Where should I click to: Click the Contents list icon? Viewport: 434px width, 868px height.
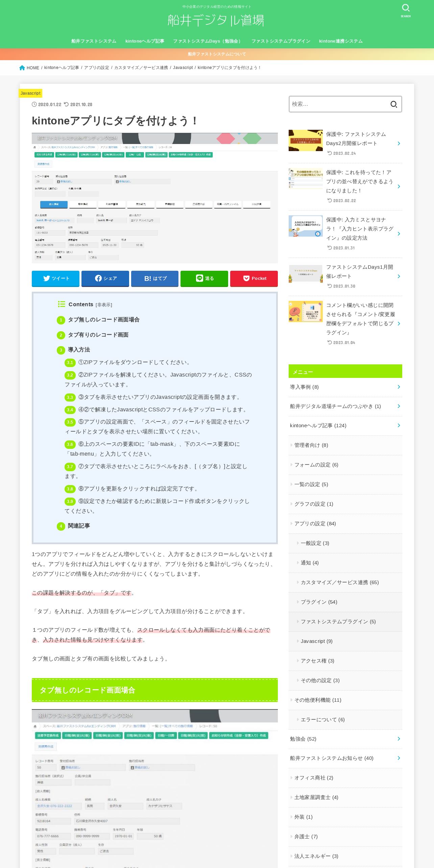click(62, 304)
